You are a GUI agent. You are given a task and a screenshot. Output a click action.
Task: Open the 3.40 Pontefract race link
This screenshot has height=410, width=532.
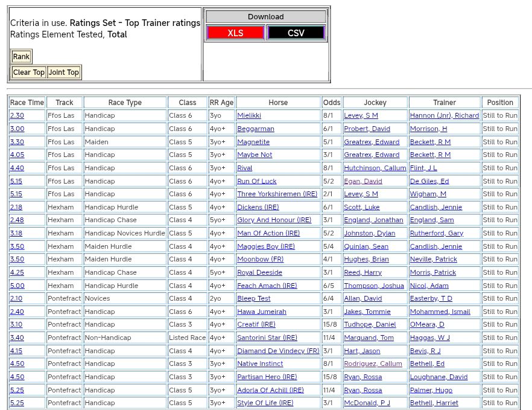[x=17, y=338]
